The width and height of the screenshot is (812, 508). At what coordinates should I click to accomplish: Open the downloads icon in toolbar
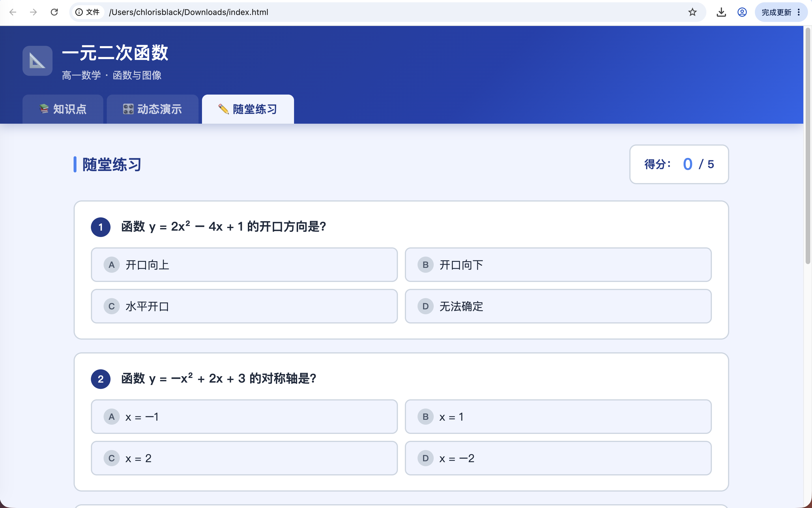coord(721,12)
